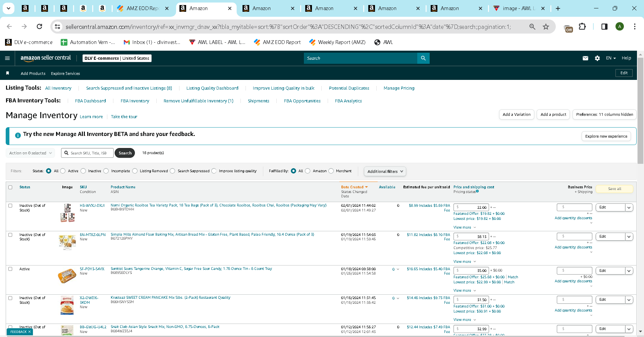The image size is (644, 337).
Task: Open Edit dropdown arrow for Sunkist Sours row
Action: pyautogui.click(x=629, y=271)
